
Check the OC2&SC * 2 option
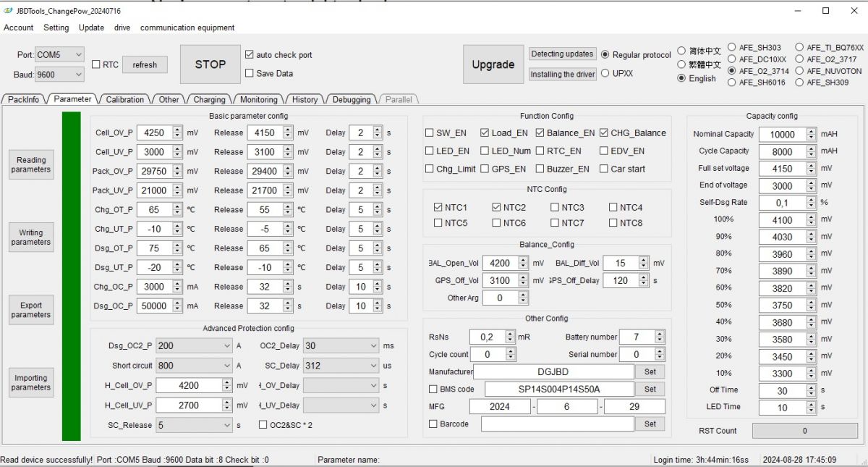(263, 425)
